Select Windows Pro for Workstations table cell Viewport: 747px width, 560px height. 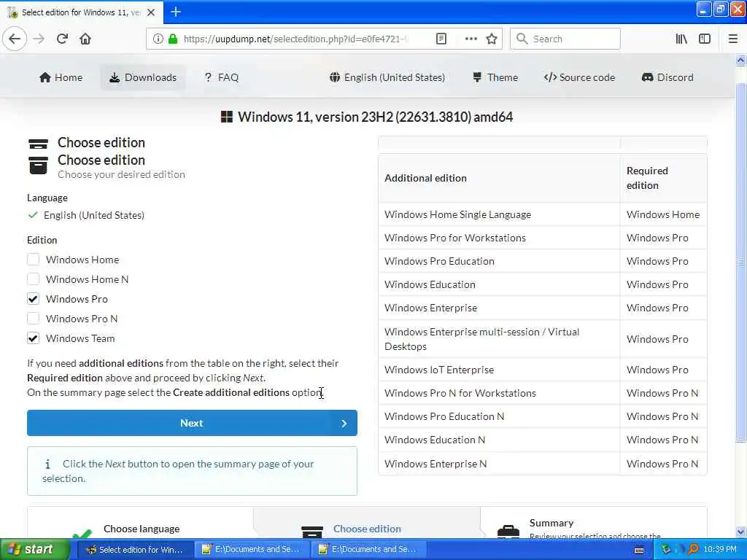(499, 238)
